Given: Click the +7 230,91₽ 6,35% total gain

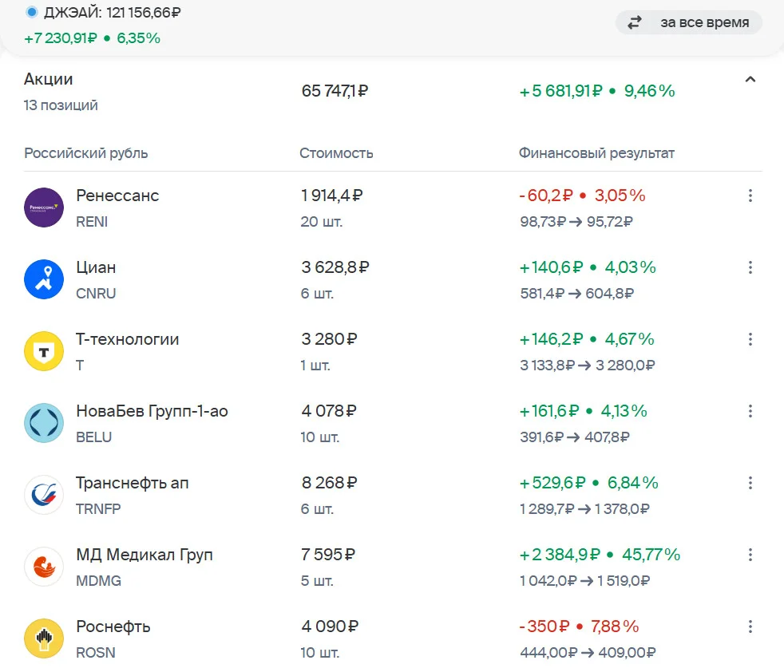Looking at the screenshot, I should tap(92, 38).
